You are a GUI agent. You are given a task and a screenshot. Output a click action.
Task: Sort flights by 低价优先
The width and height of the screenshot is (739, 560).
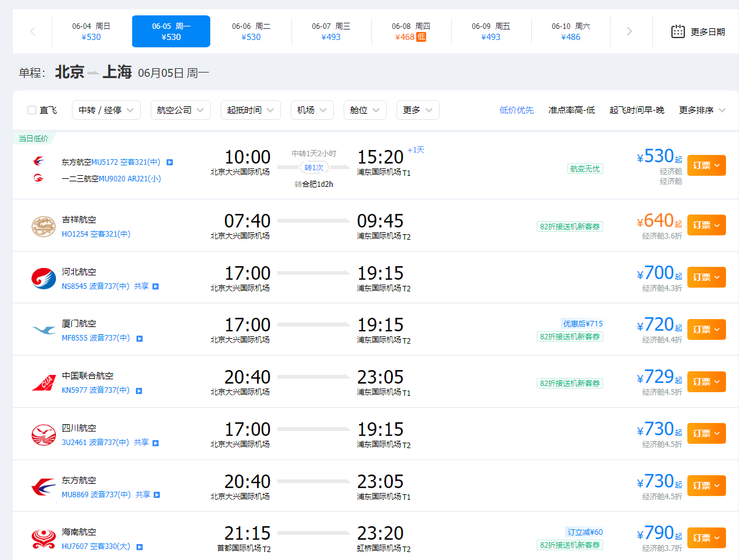[x=516, y=110]
